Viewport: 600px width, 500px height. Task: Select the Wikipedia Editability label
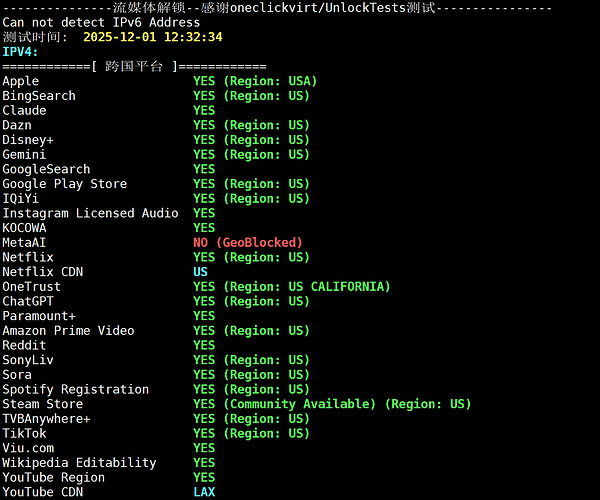[x=79, y=463]
